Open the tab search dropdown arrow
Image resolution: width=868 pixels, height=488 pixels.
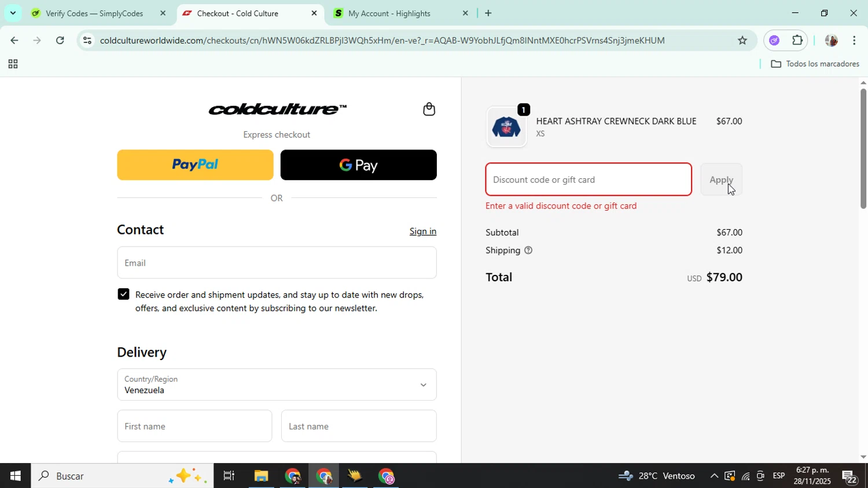tap(13, 13)
